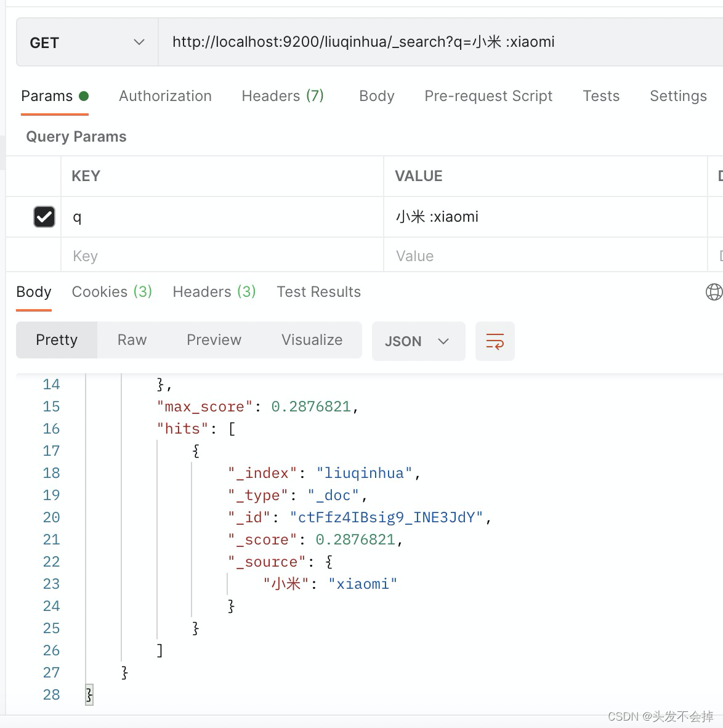Click the globe network icon
Screen dimensions: 723x728
tap(714, 292)
